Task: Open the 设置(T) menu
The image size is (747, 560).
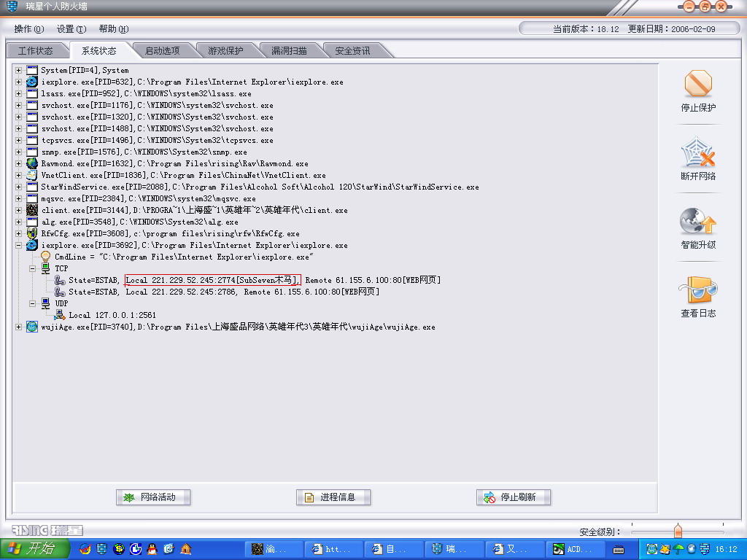Action: pos(71,29)
